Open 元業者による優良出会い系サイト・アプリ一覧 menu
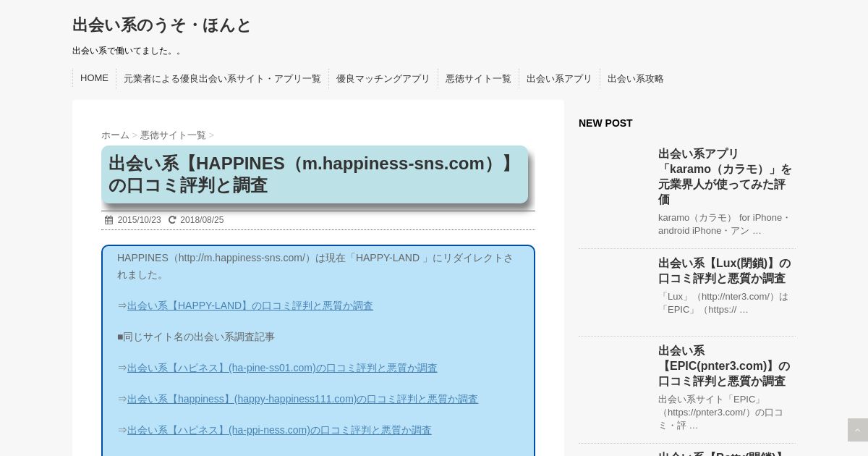 coord(222,78)
